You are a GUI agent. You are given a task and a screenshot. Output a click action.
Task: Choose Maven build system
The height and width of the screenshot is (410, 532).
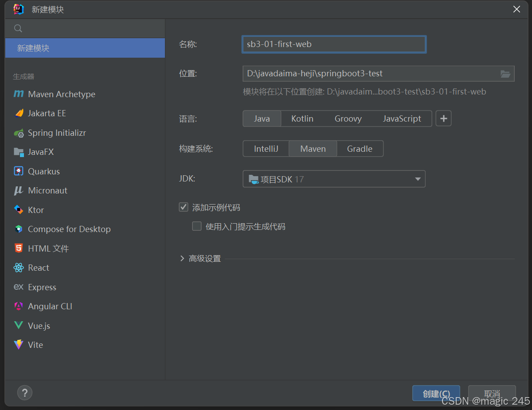tap(313, 149)
